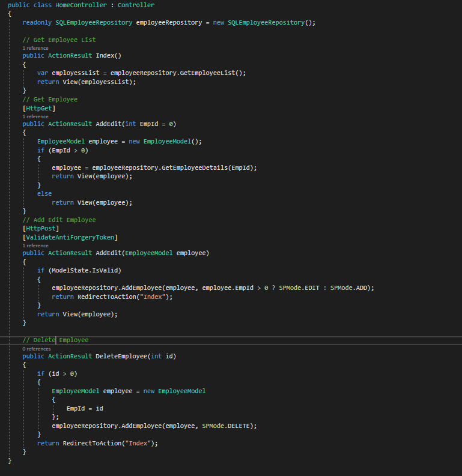
Task: Click the HttpGet attribute
Action: click(39, 108)
